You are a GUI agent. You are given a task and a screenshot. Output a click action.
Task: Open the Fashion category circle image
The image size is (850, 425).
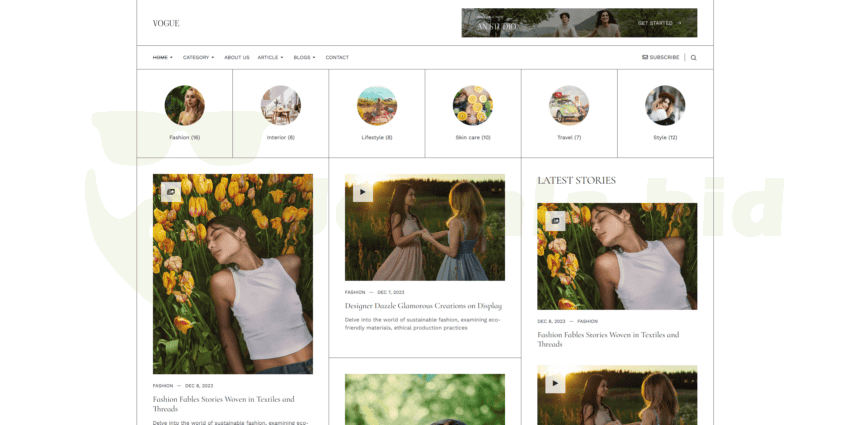coord(184,105)
